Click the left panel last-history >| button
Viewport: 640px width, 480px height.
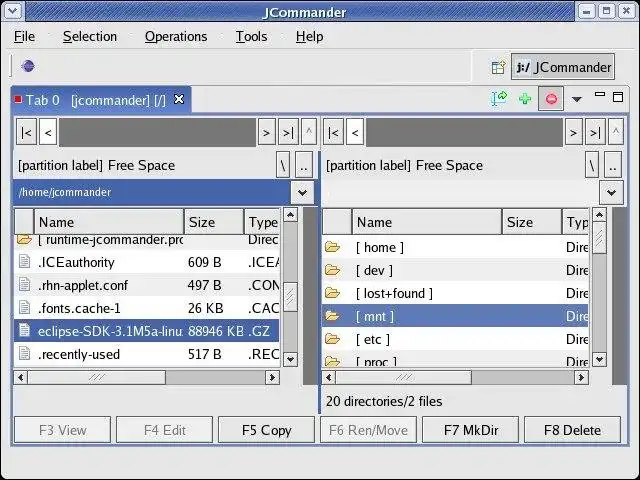coord(288,132)
